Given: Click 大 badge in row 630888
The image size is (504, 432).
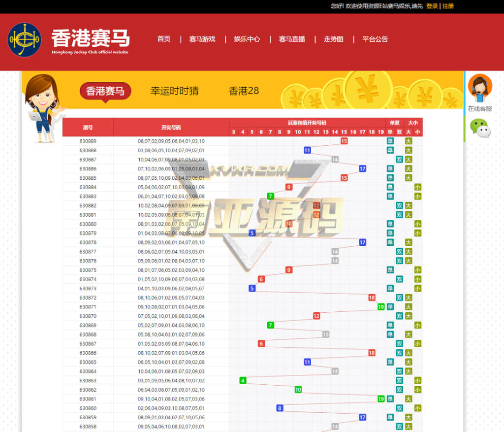Looking at the screenshot, I should pyautogui.click(x=408, y=150).
